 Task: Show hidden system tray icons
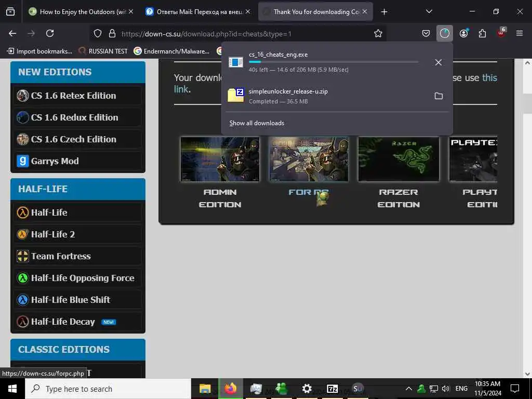409,389
